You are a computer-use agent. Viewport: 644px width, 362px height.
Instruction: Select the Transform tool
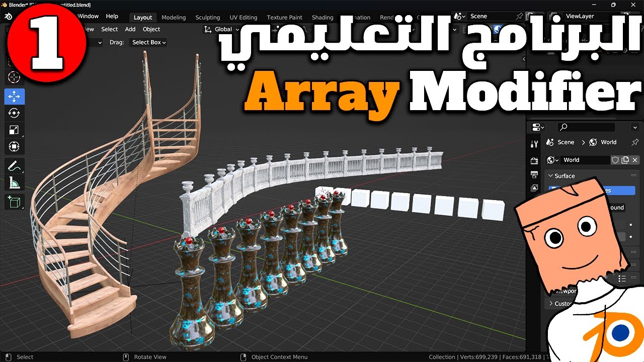(x=14, y=147)
